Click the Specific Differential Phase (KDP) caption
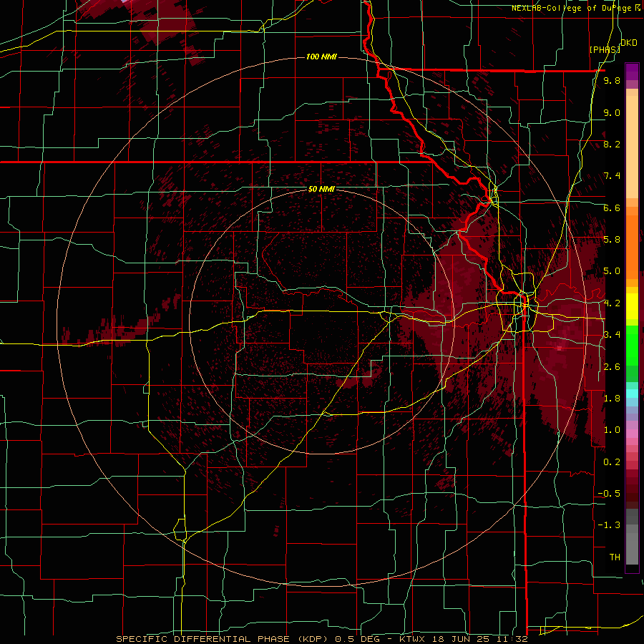Viewport: 644px width, 644px height. coord(223,639)
